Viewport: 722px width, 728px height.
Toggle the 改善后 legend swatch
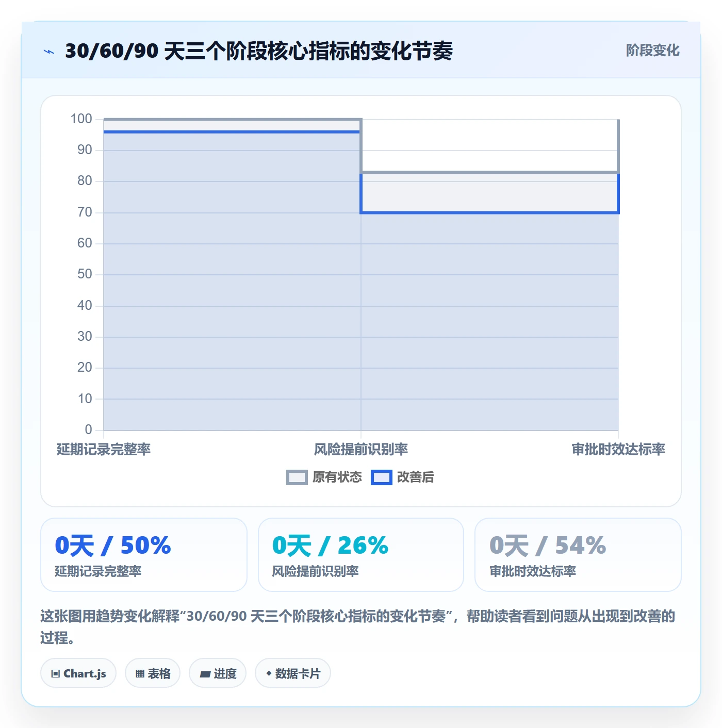[381, 477]
